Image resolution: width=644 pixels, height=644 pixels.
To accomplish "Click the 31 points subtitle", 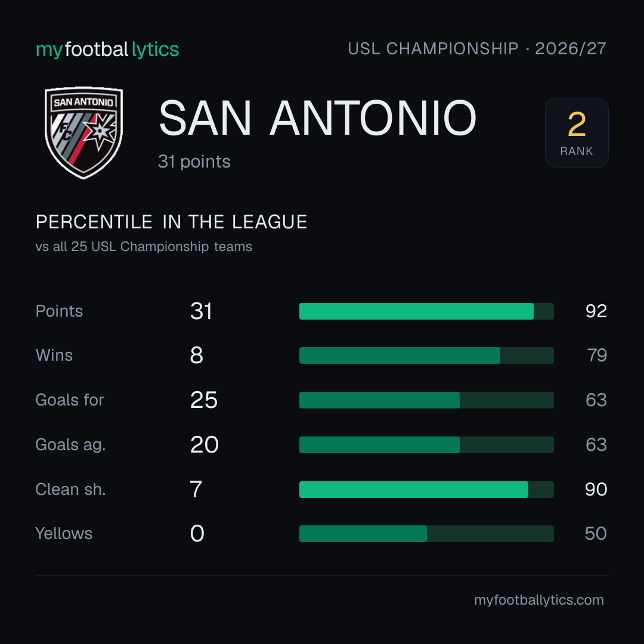I will pyautogui.click(x=194, y=162).
